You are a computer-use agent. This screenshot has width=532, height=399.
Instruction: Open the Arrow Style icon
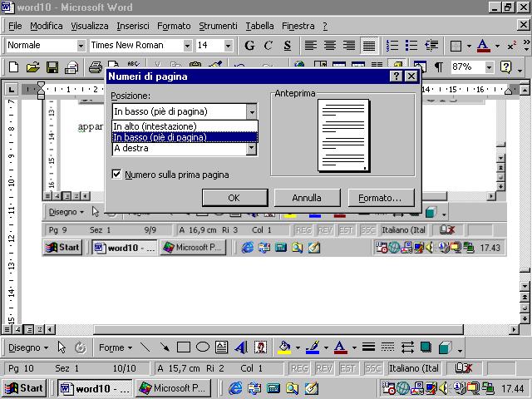pyautogui.click(x=407, y=347)
